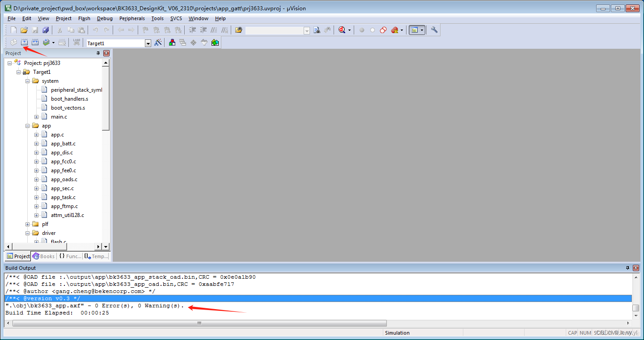Select attm_util128.c in the project tree
The width and height of the screenshot is (644, 340).
[68, 215]
